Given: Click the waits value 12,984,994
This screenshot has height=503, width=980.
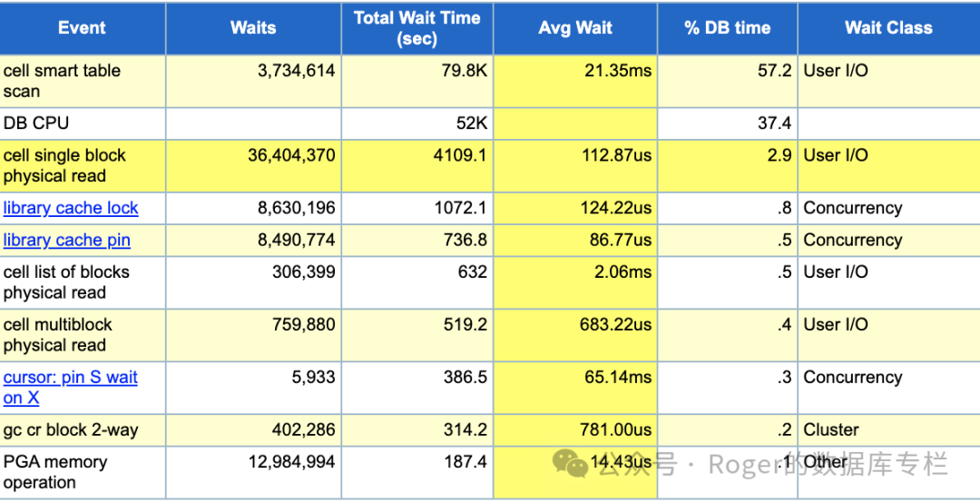Looking at the screenshot, I should coord(291,462).
